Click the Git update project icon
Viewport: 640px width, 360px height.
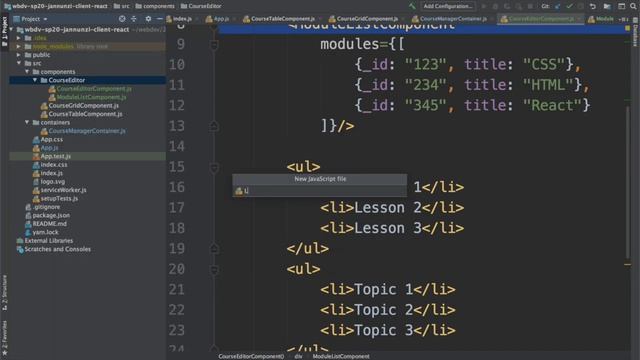tap(558, 6)
